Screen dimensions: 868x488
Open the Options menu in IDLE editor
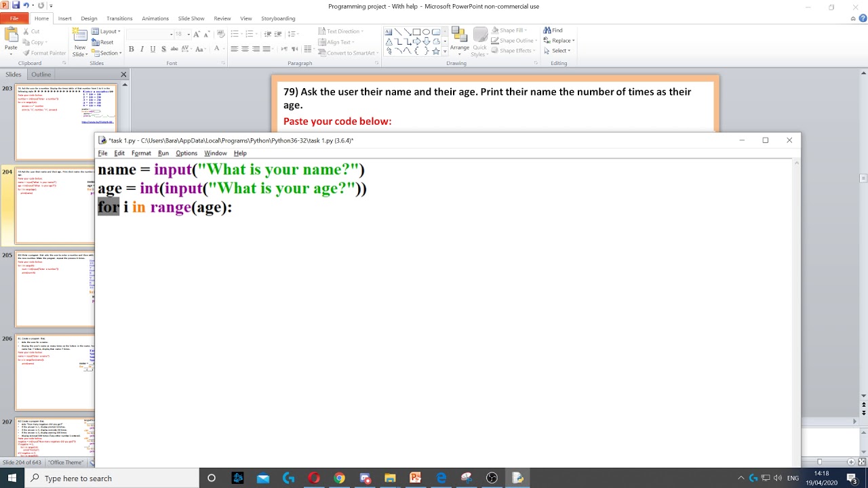pyautogui.click(x=186, y=153)
